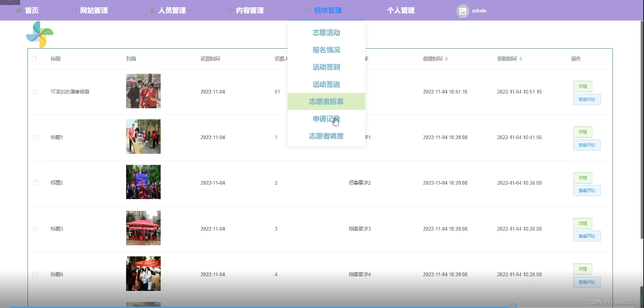Select 志愿者调度 from the dropdown
644x308 pixels.
(x=326, y=136)
